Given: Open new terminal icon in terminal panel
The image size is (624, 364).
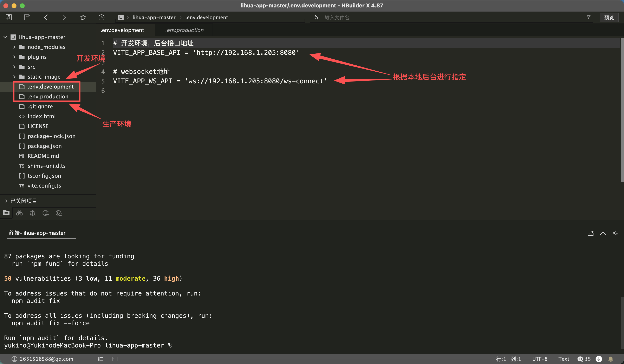Looking at the screenshot, I should click(x=590, y=233).
